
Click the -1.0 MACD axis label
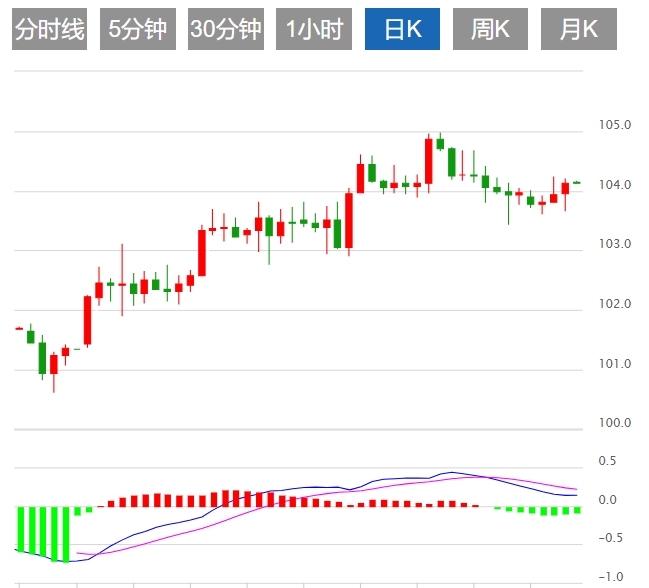pos(611,576)
